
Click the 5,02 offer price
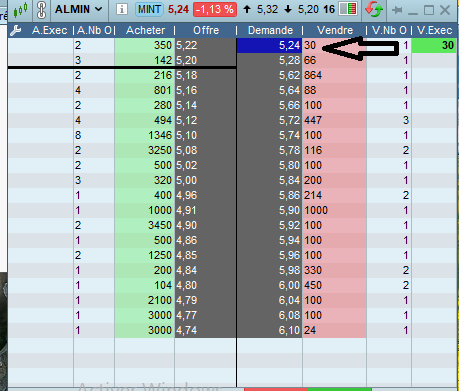point(187,165)
